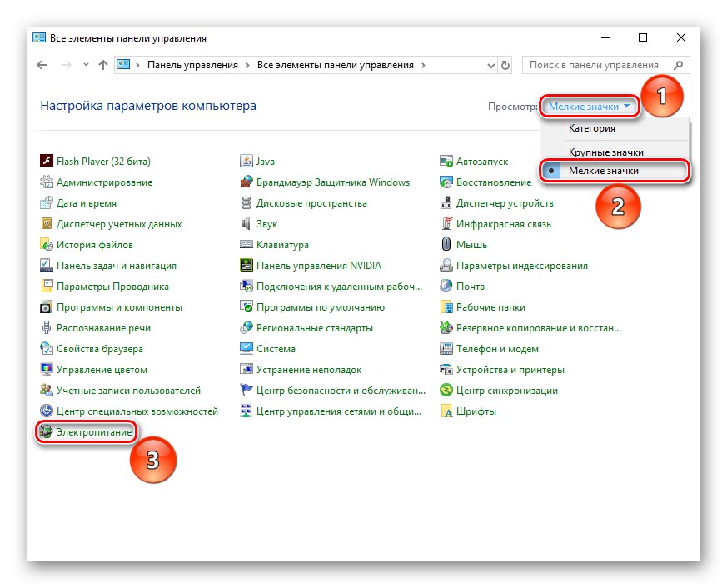The height and width of the screenshot is (588, 727).
Task: Open Резервное копирование и восстановление link
Action: click(x=538, y=328)
